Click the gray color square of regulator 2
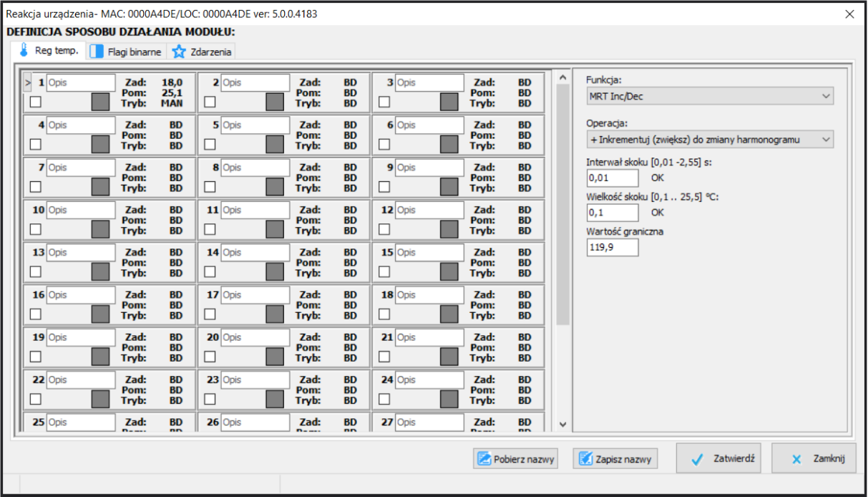Screen dimensions: 868x497 pos(275,102)
